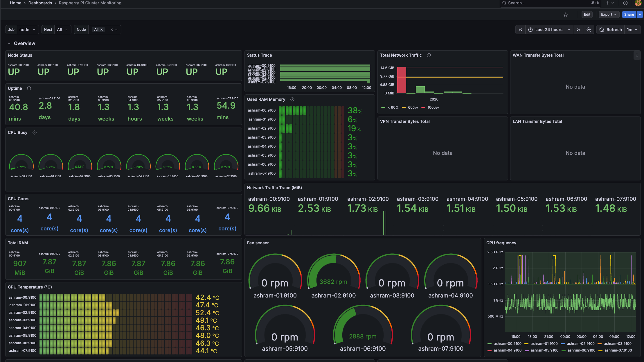This screenshot has height=362, width=644.
Task: Open WAN Transfer panel three-dot menu
Action: 637,55
